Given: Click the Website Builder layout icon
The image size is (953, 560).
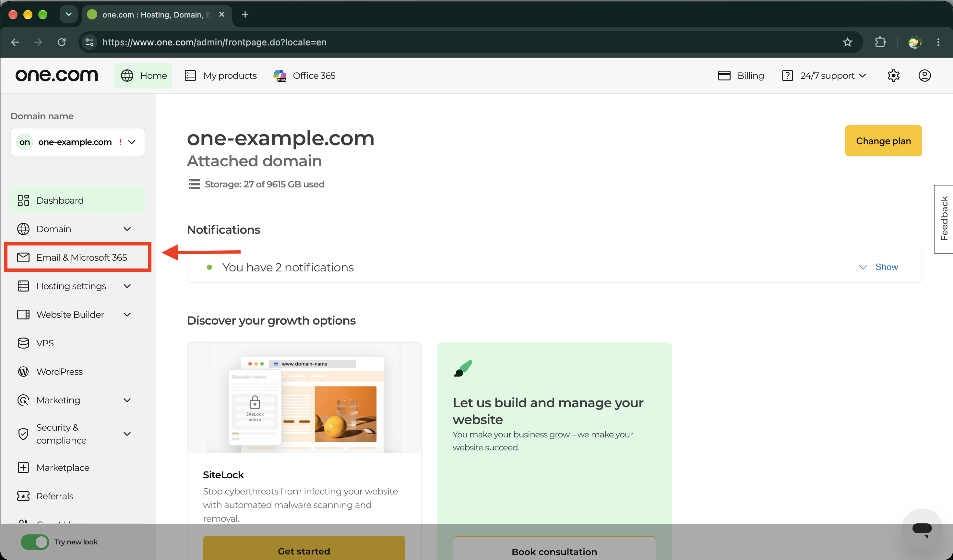Looking at the screenshot, I should 23,315.
